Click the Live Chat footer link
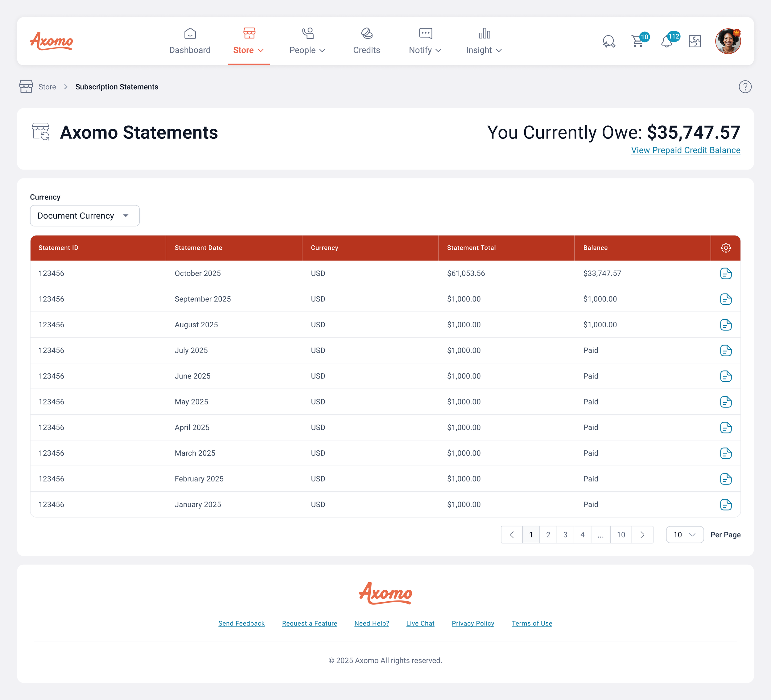This screenshot has width=771, height=700. (420, 623)
